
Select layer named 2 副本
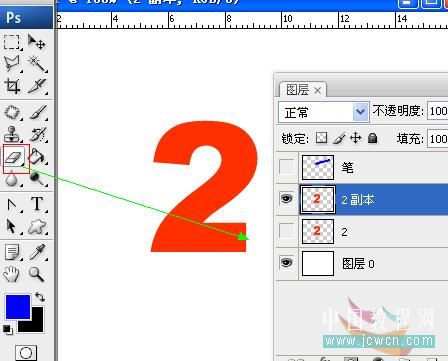[x=358, y=200]
